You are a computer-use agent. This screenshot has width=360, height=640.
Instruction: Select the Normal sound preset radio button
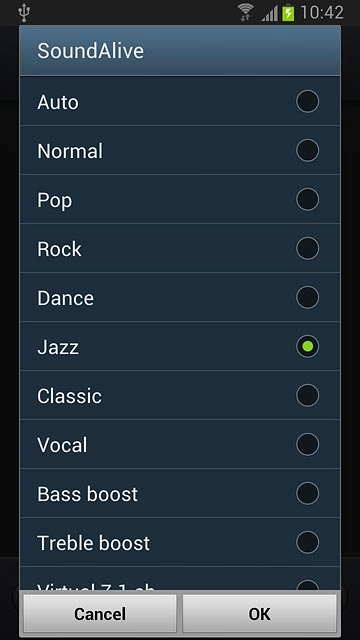click(307, 150)
